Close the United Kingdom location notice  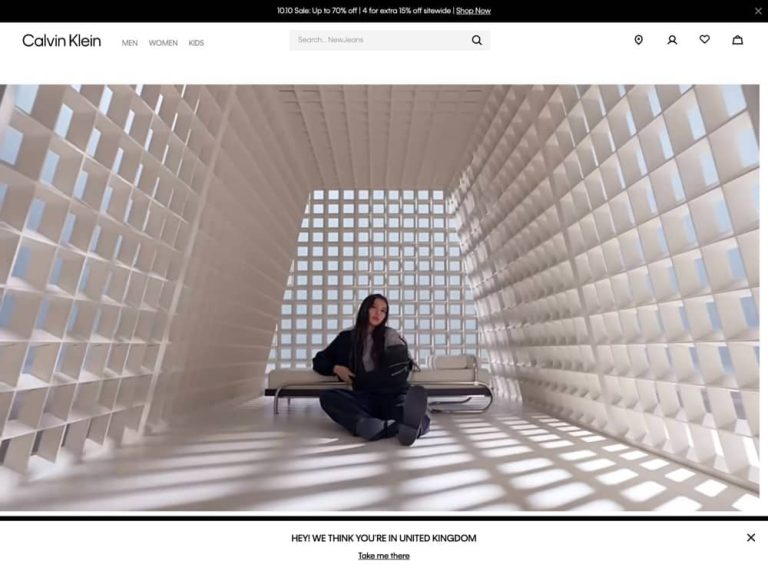pos(750,537)
